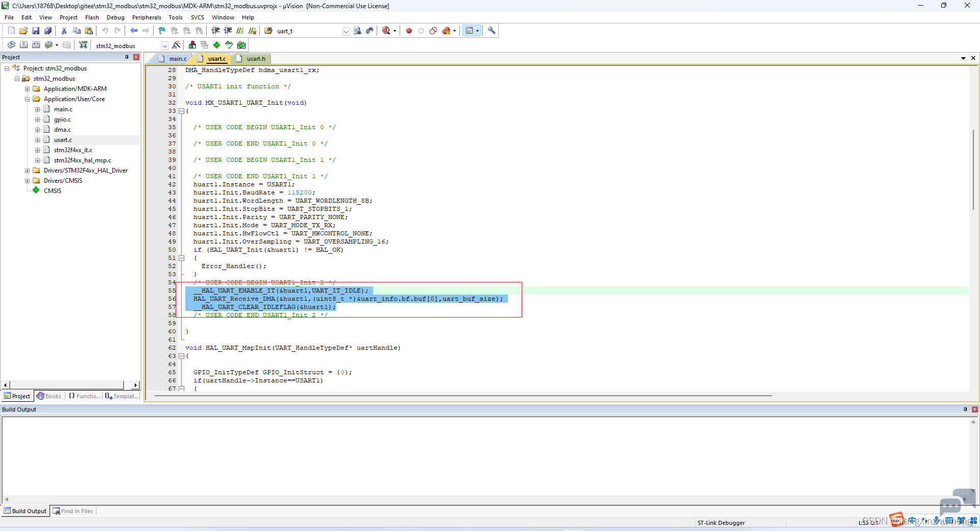Image resolution: width=980 pixels, height=531 pixels.
Task: Open Configuration wrench icon
Action: (x=492, y=31)
